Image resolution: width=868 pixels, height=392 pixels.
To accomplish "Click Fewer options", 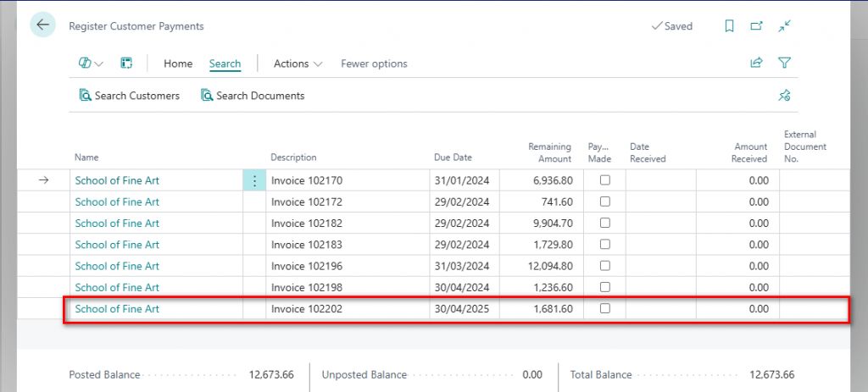I will pyautogui.click(x=374, y=63).
